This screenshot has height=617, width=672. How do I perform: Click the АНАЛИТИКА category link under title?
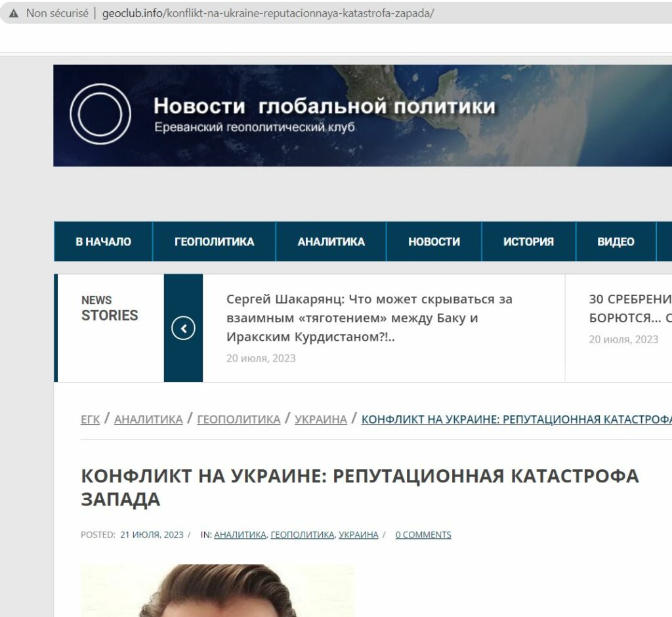click(x=240, y=535)
